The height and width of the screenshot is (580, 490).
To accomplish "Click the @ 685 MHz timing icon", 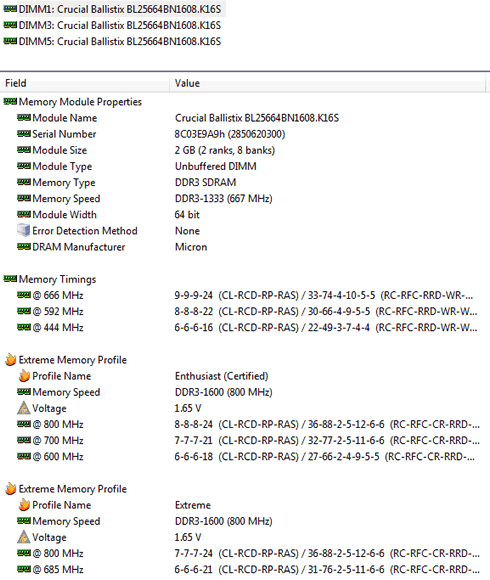I will (x=24, y=569).
